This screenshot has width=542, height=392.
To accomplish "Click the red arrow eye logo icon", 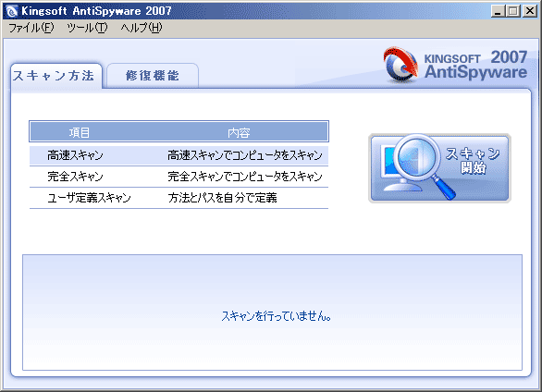I will [400, 65].
